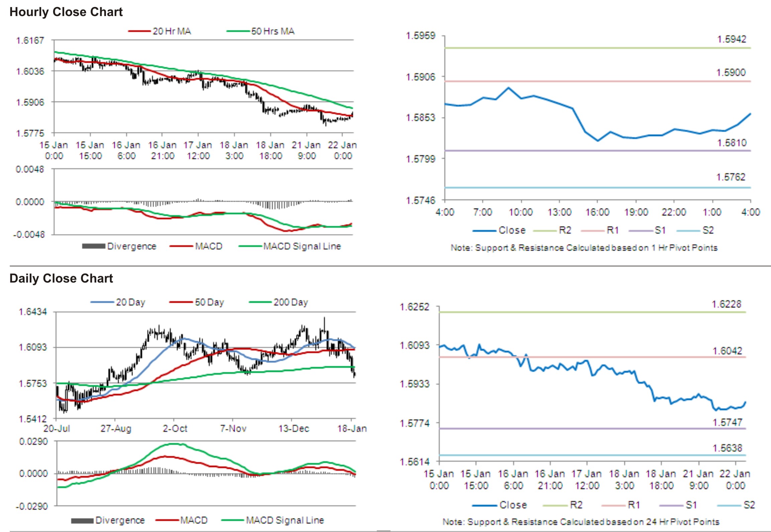Click the 1.5638 S2 level label
This screenshot has height=532, width=771.
click(727, 448)
